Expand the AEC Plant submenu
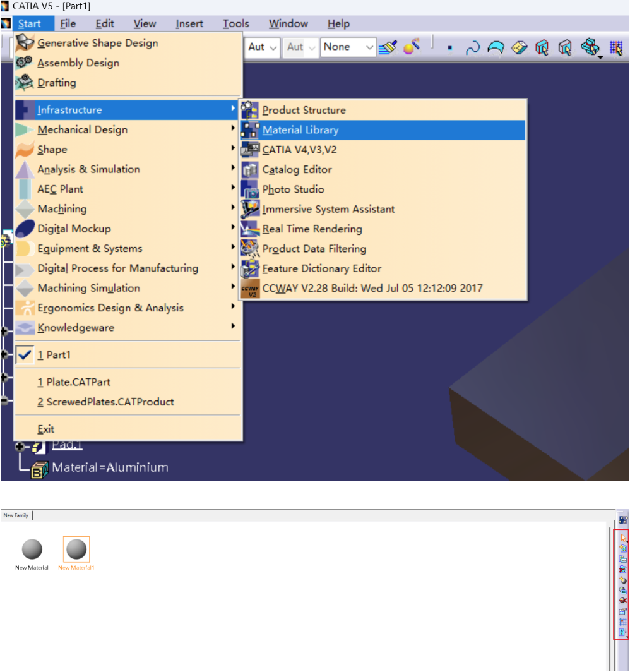 point(128,189)
